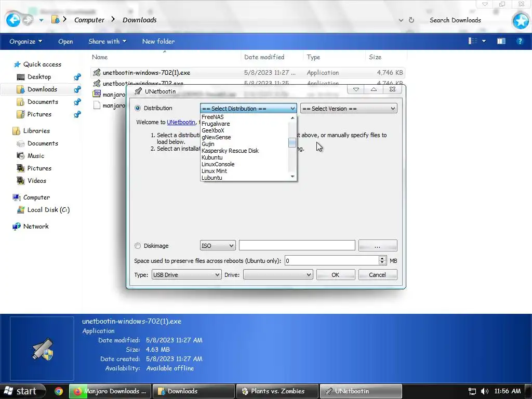Choose Linux Mint from distribution list
This screenshot has height=399, width=532.
(214, 171)
